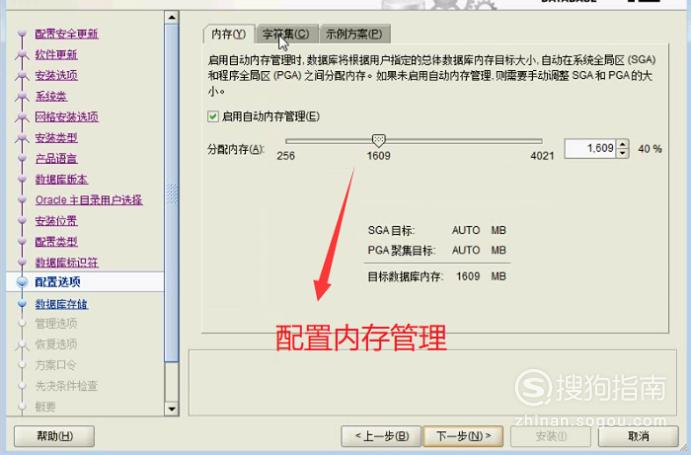Viewport: 691px width, 455px height.
Task: Go to 产品语言 step
Action: click(x=56, y=158)
